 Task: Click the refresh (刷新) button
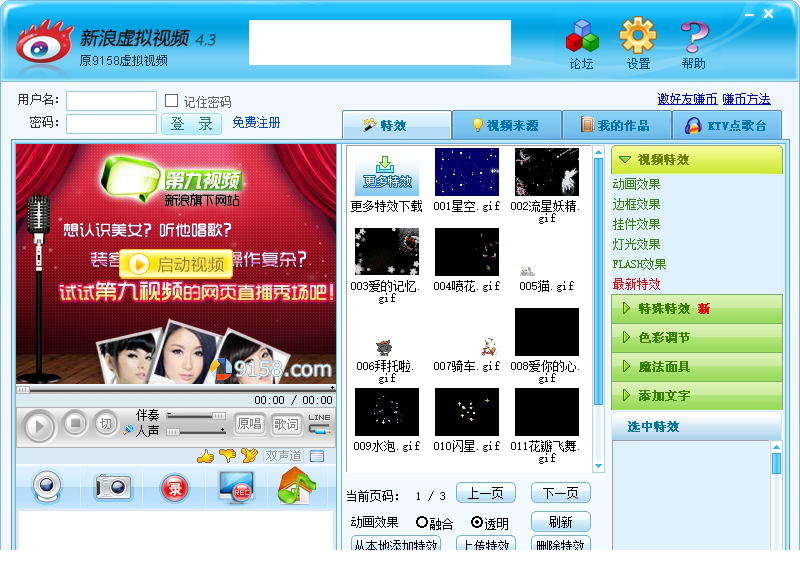click(561, 522)
